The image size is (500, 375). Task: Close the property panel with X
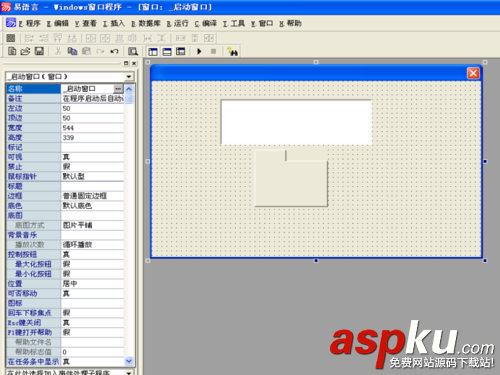pyautogui.click(x=134, y=63)
